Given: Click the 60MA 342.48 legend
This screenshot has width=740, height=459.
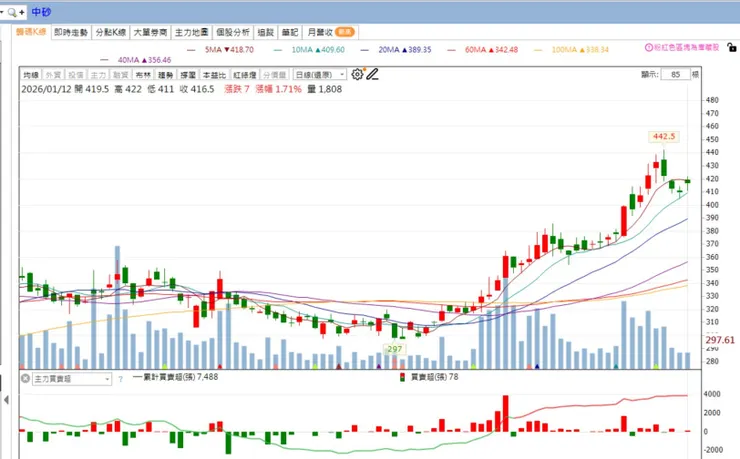Looking at the screenshot, I should coord(482,50).
